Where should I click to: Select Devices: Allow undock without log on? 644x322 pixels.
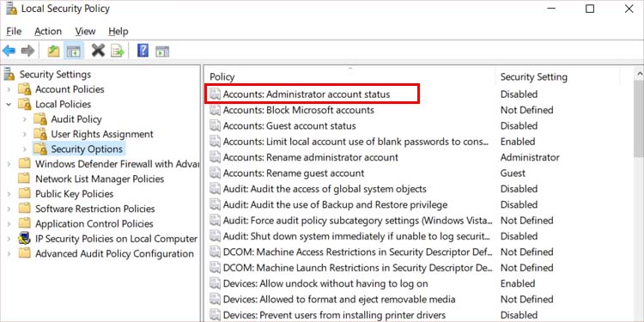click(325, 283)
